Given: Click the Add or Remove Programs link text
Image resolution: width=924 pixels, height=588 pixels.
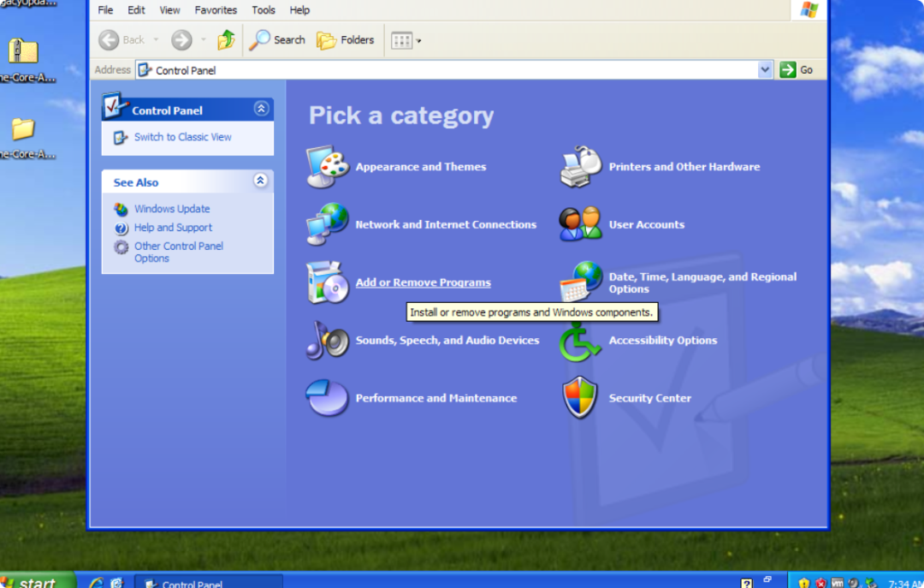Looking at the screenshot, I should click(423, 282).
